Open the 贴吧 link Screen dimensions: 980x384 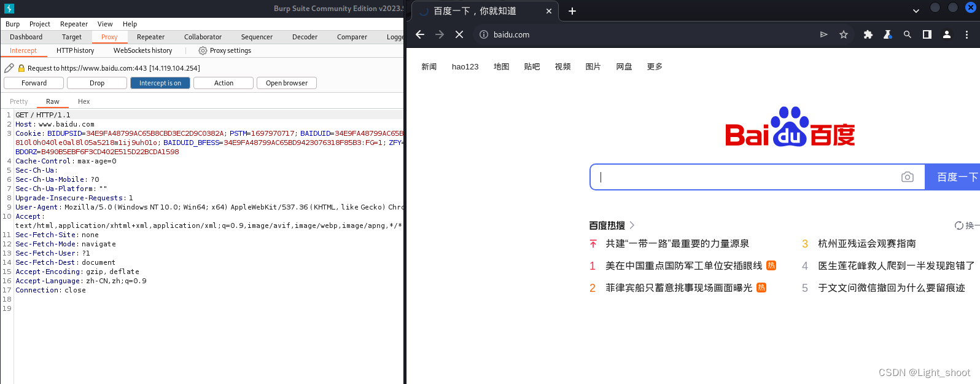532,66
